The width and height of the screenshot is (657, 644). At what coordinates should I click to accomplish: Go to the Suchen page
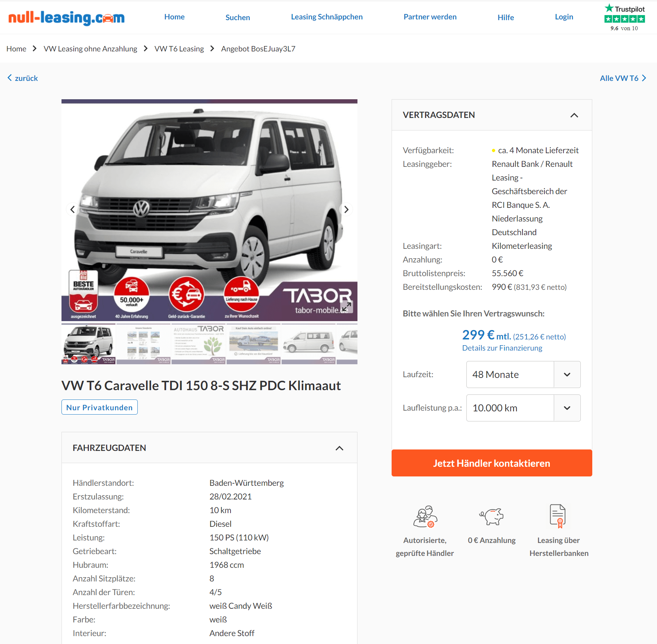(x=238, y=17)
